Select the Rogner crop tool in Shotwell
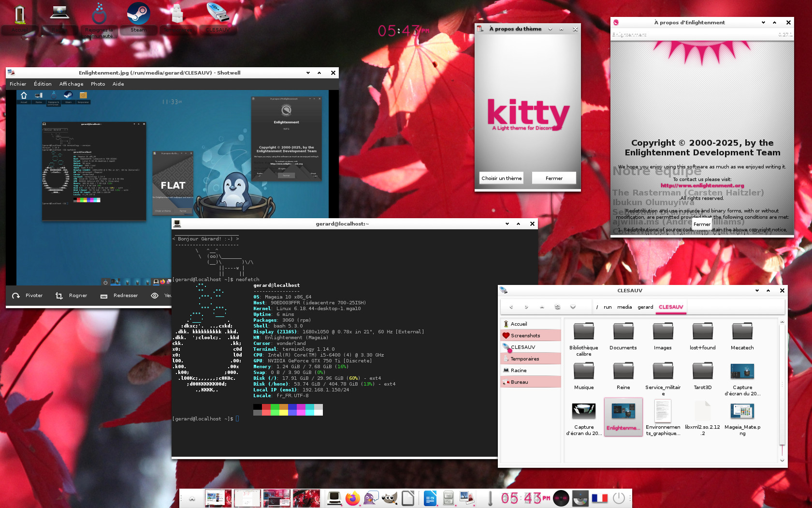The height and width of the screenshot is (508, 812). [x=71, y=296]
